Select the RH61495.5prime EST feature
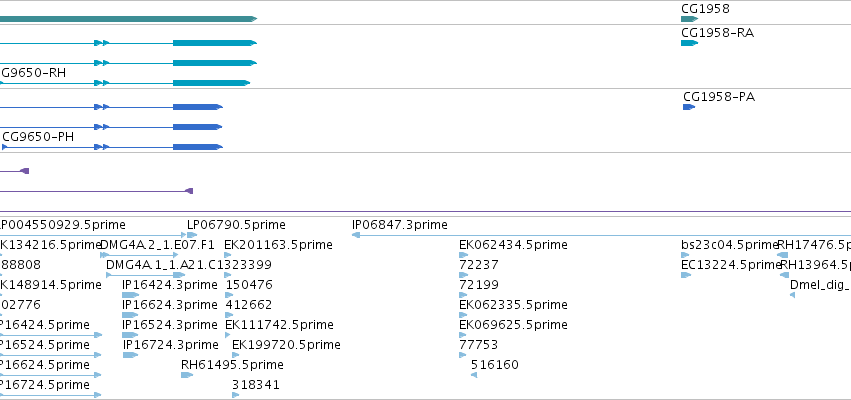Image resolution: width=851 pixels, height=400 pixels. [x=187, y=375]
